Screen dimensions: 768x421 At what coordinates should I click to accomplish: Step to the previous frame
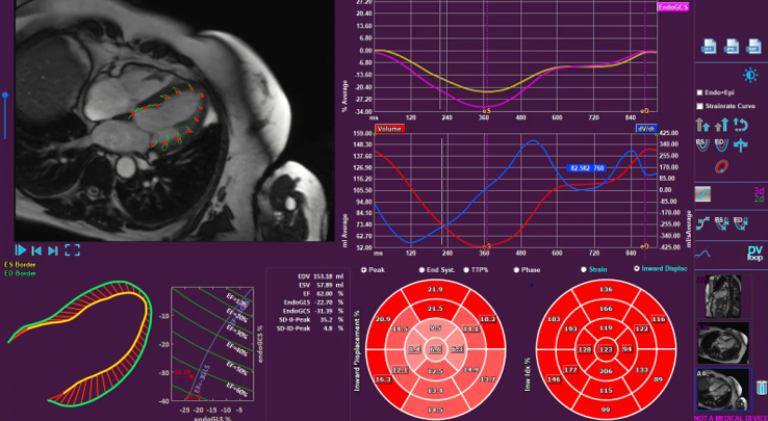coord(37,250)
